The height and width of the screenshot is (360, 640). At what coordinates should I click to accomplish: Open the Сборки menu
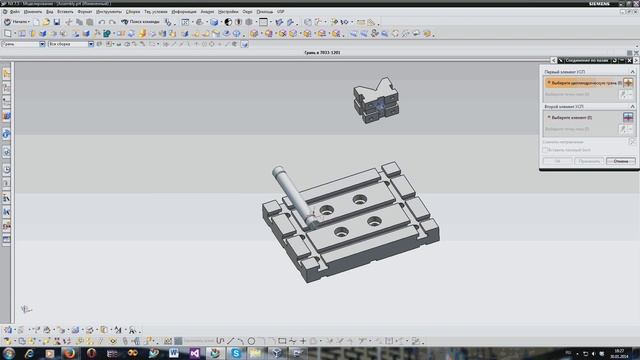133,12
